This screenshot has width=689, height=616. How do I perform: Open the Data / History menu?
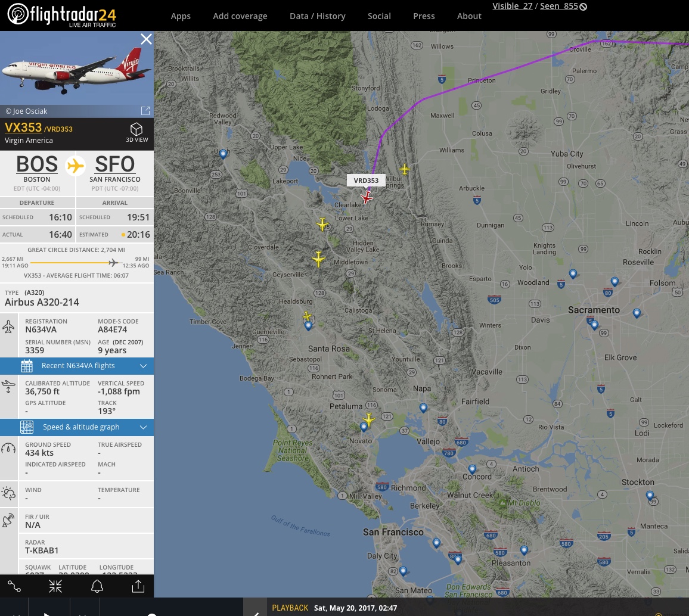pos(317,16)
